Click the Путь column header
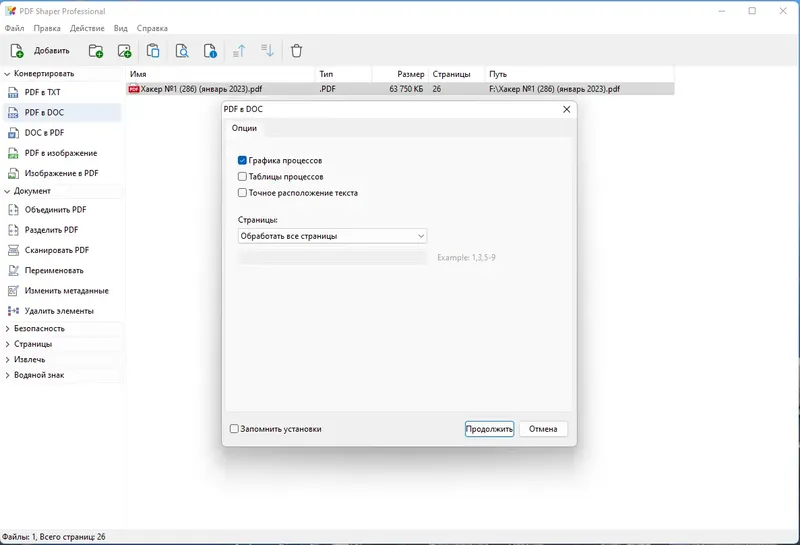800x545 pixels. 580,74
